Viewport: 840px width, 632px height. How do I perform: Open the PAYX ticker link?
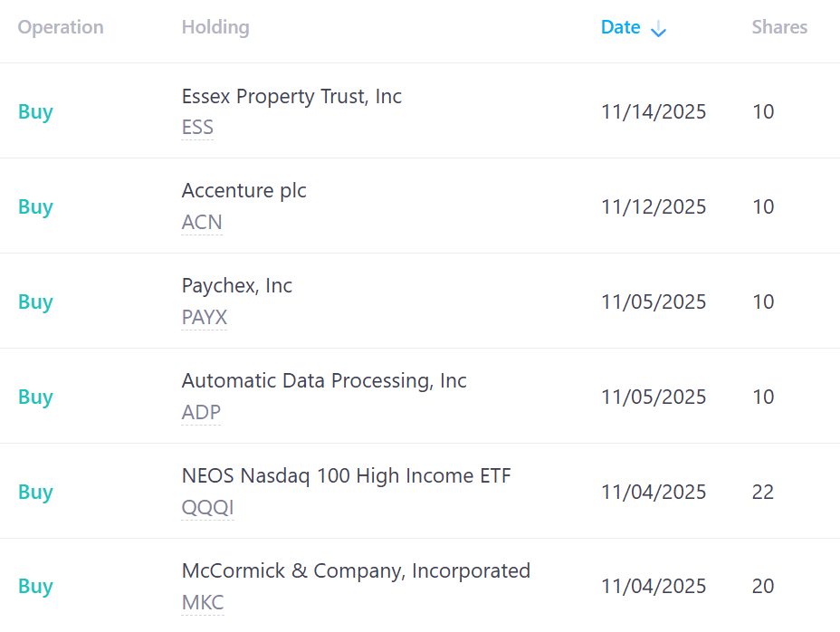click(205, 318)
